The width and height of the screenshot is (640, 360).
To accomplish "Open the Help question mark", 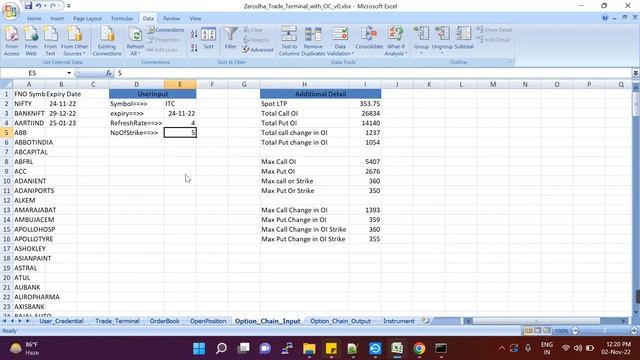I will 605,18.
